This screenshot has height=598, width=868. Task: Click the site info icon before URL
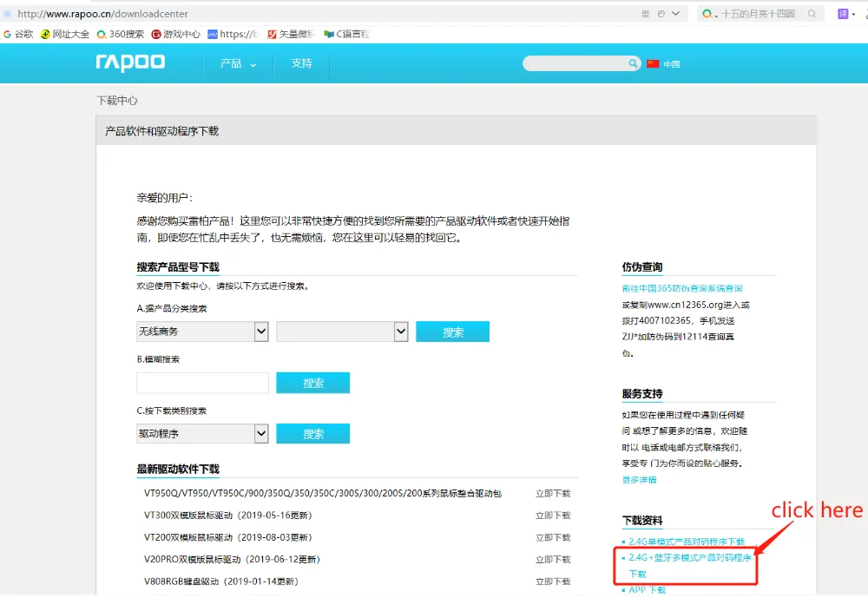point(8,14)
